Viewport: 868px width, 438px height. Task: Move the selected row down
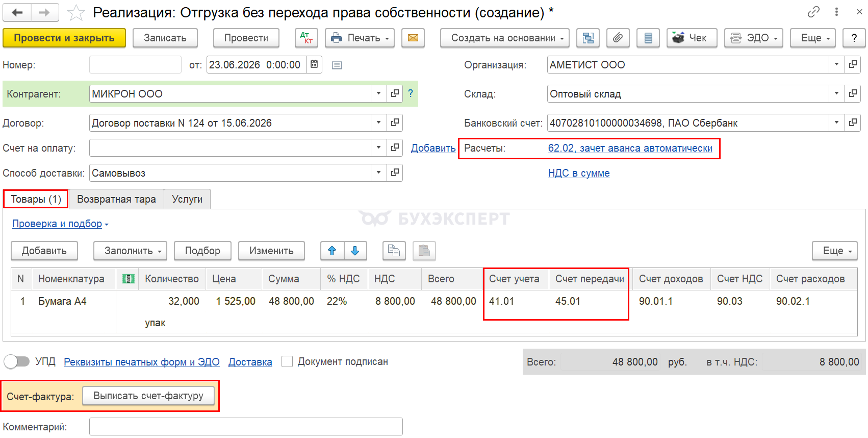[355, 251]
